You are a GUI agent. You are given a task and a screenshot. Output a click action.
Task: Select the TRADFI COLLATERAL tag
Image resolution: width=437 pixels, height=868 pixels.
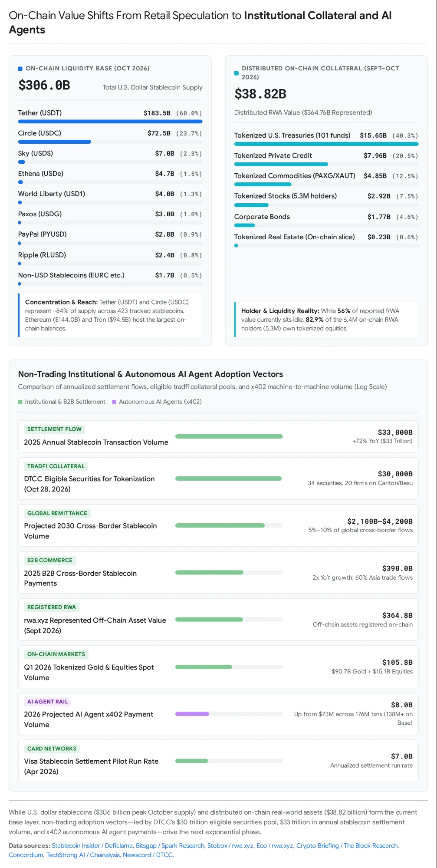56,466
